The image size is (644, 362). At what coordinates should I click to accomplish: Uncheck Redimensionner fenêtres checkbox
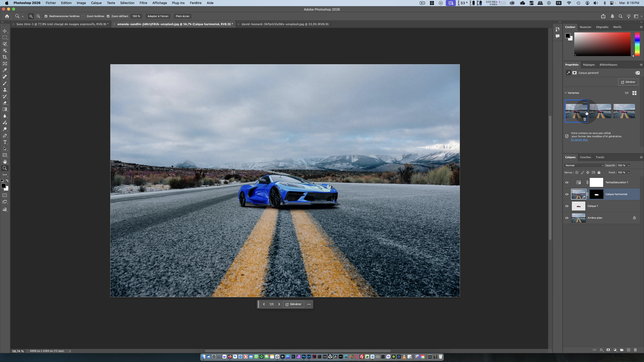click(46, 16)
